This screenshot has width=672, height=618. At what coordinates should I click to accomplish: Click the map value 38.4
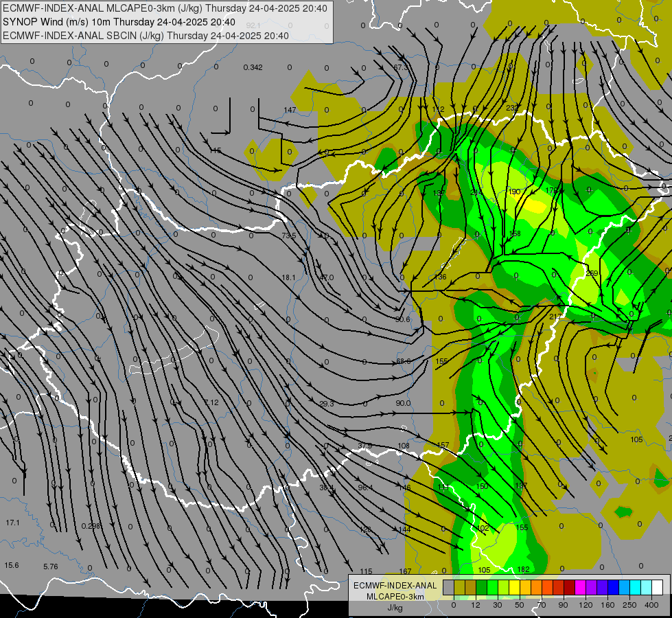[x=327, y=488]
